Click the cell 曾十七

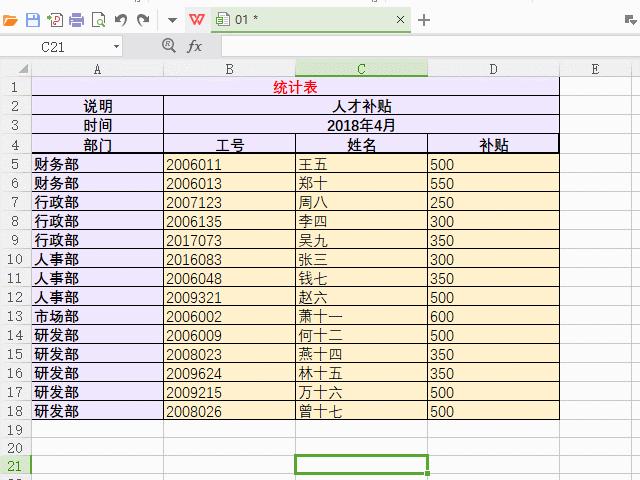[x=361, y=411]
